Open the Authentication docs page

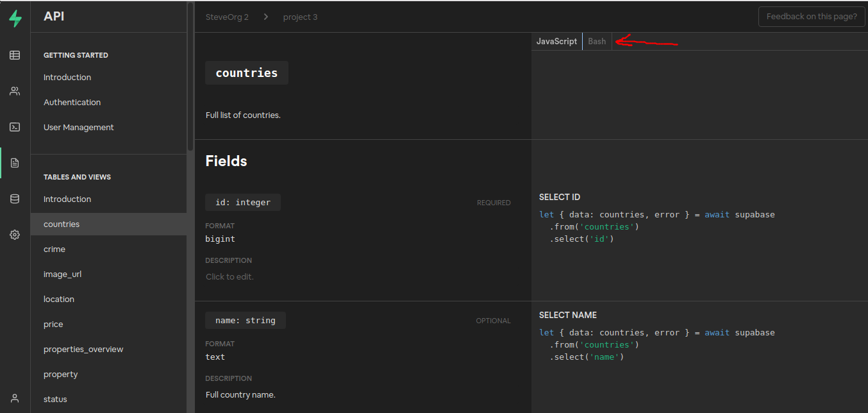pos(72,102)
